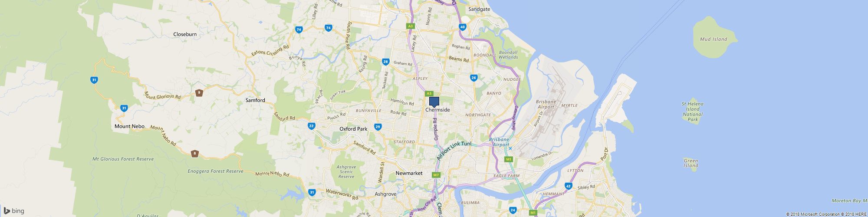The image size is (868, 217).
Task: Select the M7 motorway shield
Action: pos(437,175)
